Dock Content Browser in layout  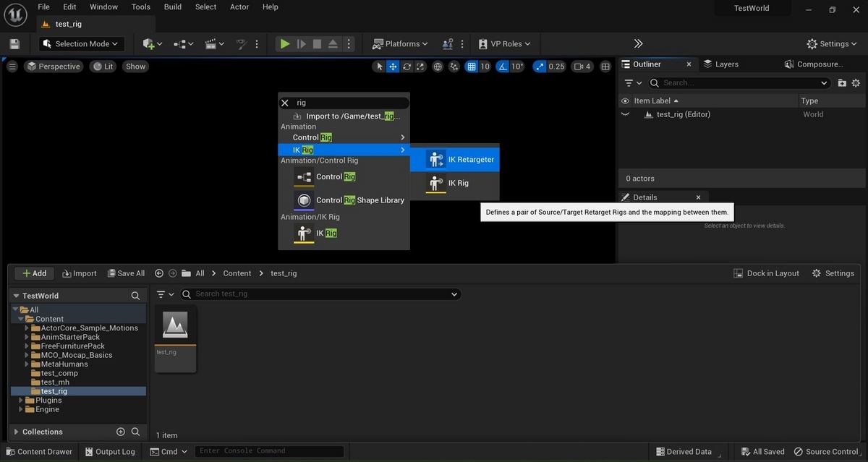(x=766, y=273)
